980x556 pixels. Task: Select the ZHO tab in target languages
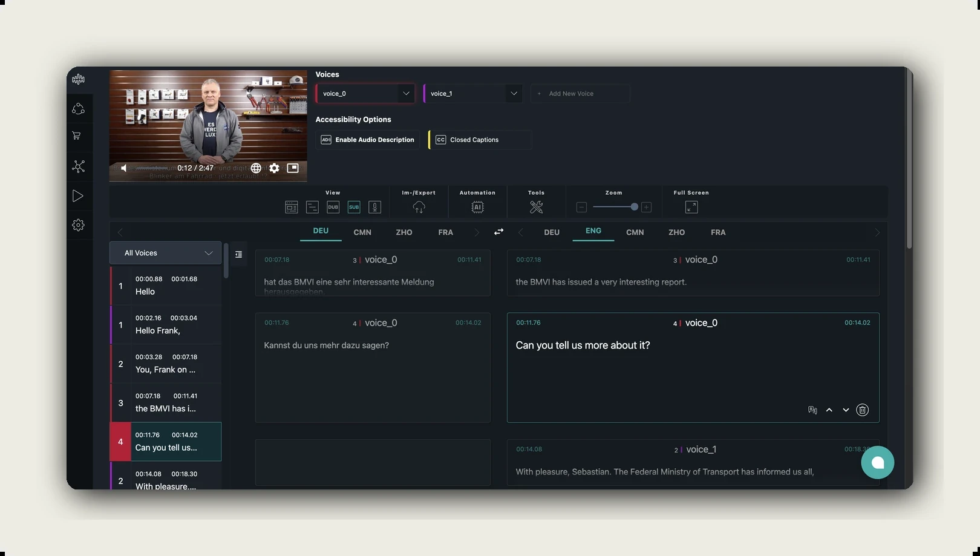tap(676, 232)
